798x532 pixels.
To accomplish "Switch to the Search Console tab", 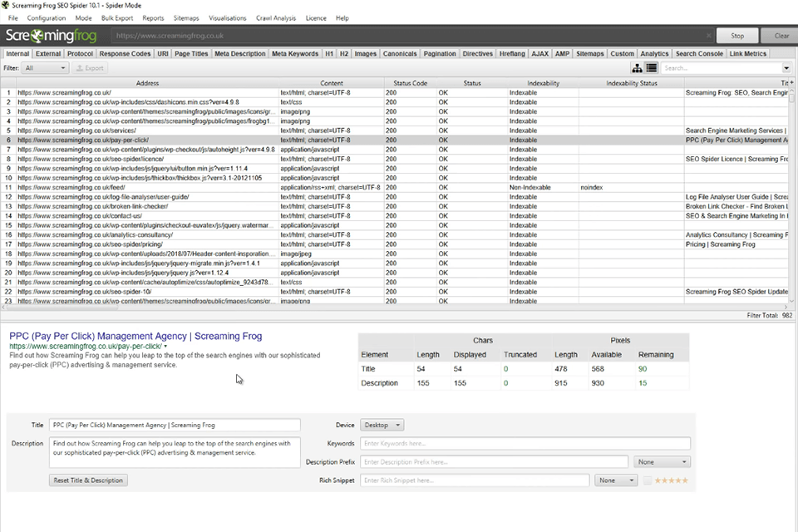I will pyautogui.click(x=699, y=53).
